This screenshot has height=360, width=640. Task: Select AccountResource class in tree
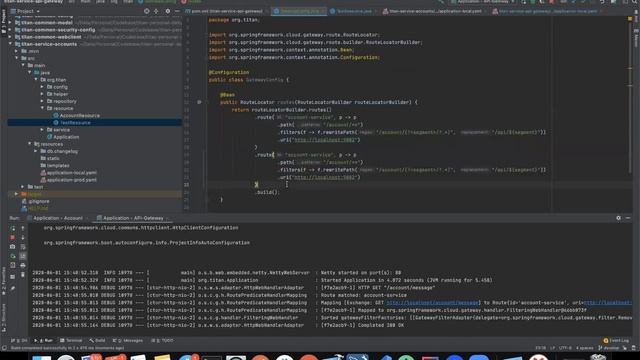(x=80, y=116)
